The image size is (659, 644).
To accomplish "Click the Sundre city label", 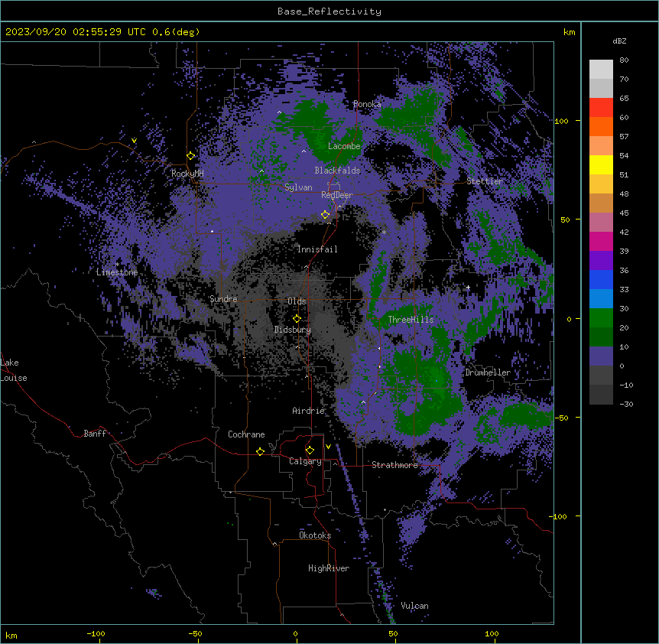I will (x=223, y=299).
